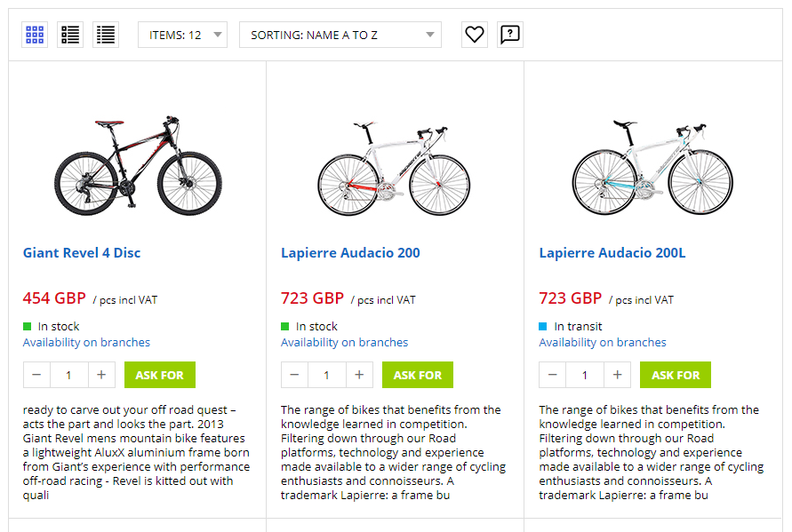Viewport: 792px width, 532px height.
Task: Switch to list view with thumbnails
Action: click(x=70, y=35)
